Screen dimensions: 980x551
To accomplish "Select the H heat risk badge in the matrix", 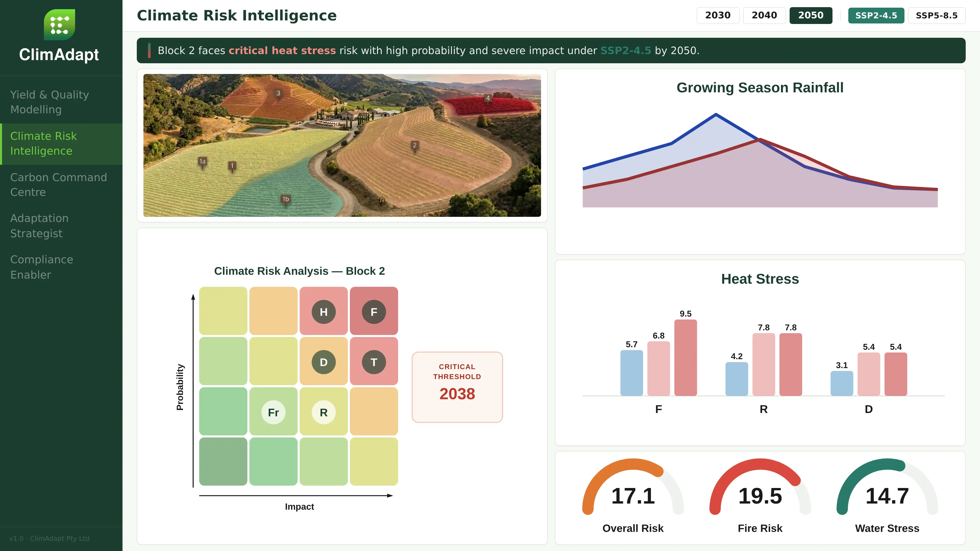I will [323, 312].
